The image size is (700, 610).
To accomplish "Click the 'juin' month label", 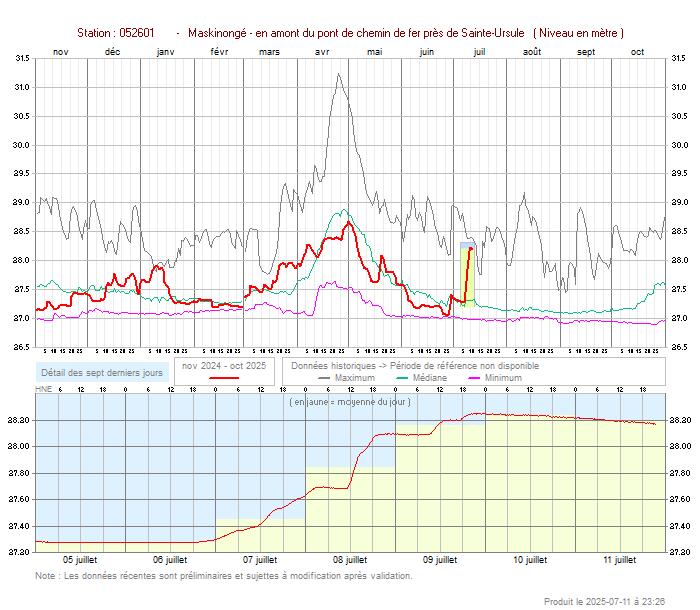I will click(x=427, y=52).
